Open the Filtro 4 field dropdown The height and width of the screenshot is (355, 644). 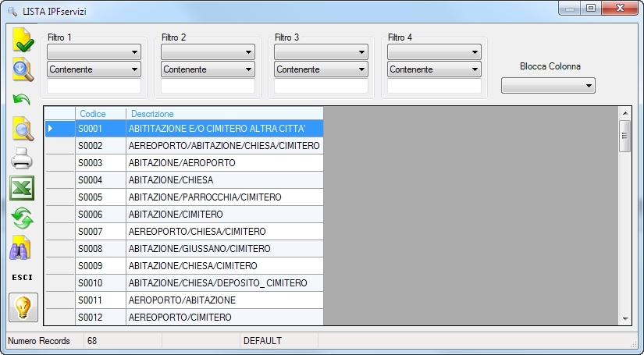coord(434,52)
